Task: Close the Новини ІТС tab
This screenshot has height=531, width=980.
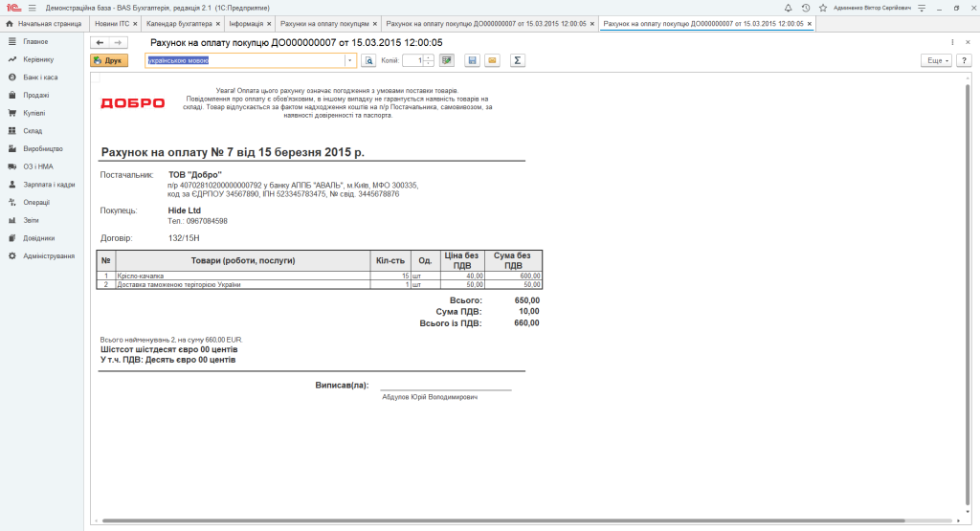Action: pyautogui.click(x=135, y=24)
